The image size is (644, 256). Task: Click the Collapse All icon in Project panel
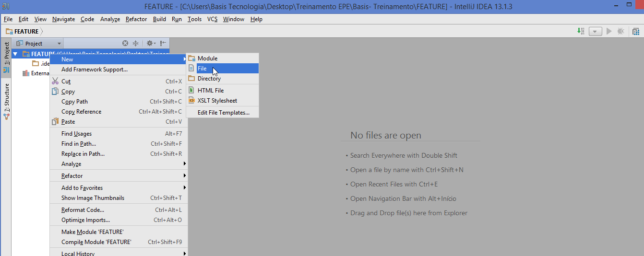(x=135, y=43)
